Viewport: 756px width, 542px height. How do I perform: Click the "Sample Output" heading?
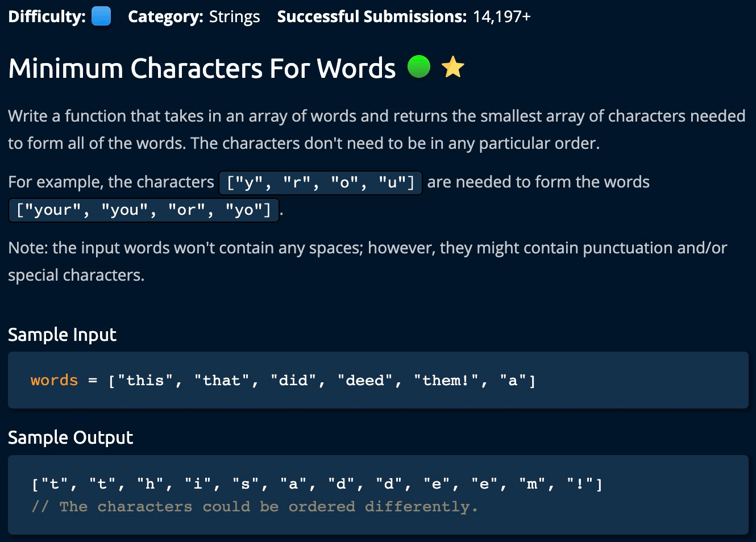(x=70, y=437)
